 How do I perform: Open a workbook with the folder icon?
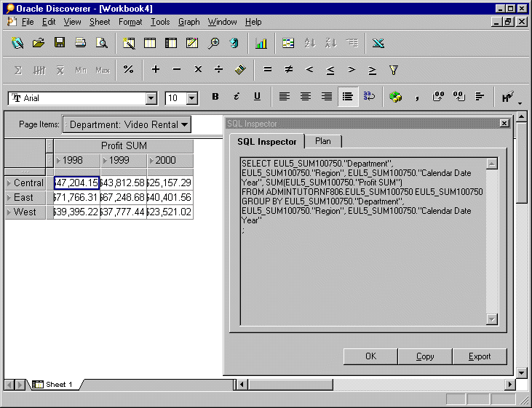click(39, 43)
